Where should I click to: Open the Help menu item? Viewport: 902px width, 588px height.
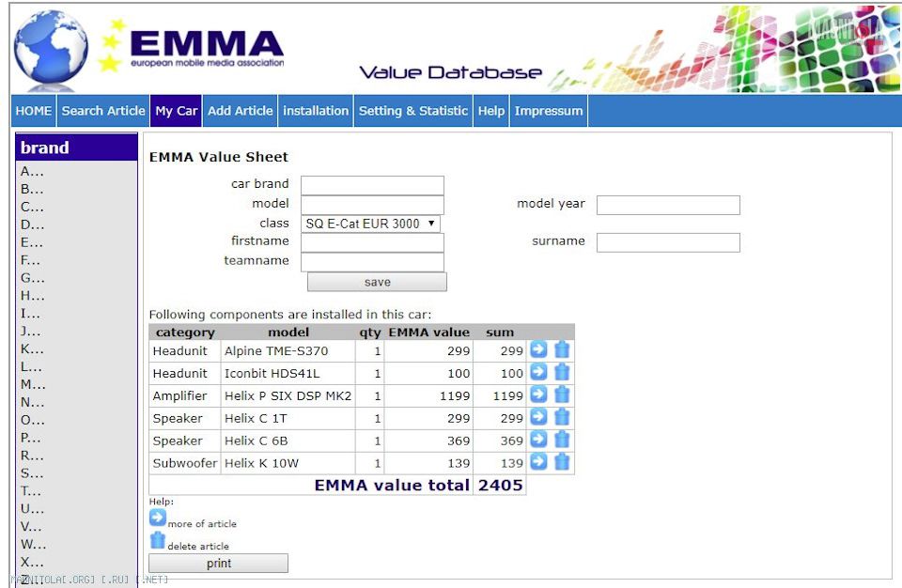(491, 111)
